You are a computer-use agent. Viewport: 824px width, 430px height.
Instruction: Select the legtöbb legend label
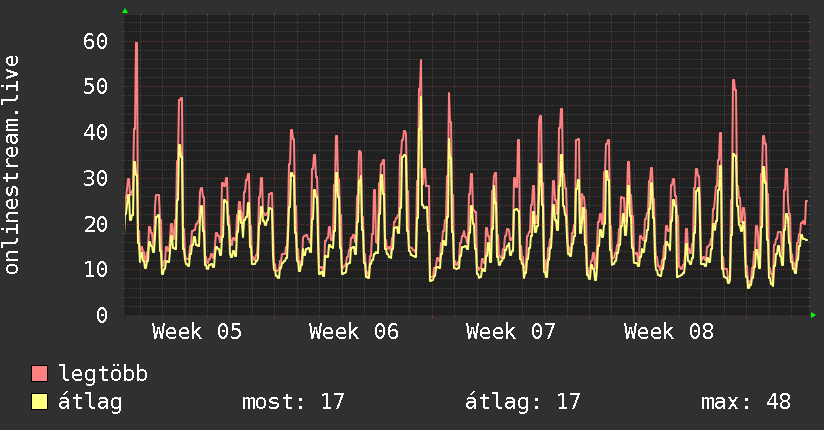coord(103,374)
